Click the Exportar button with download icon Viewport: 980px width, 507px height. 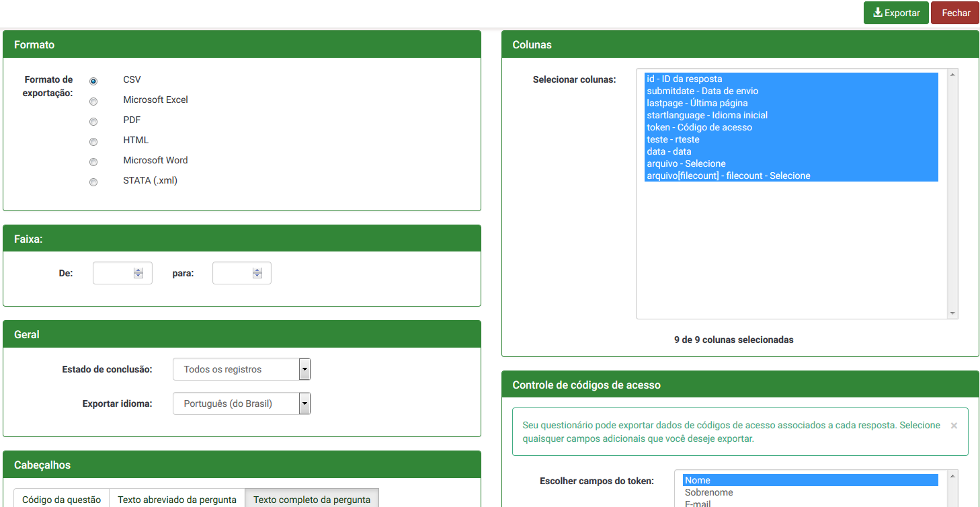[895, 13]
